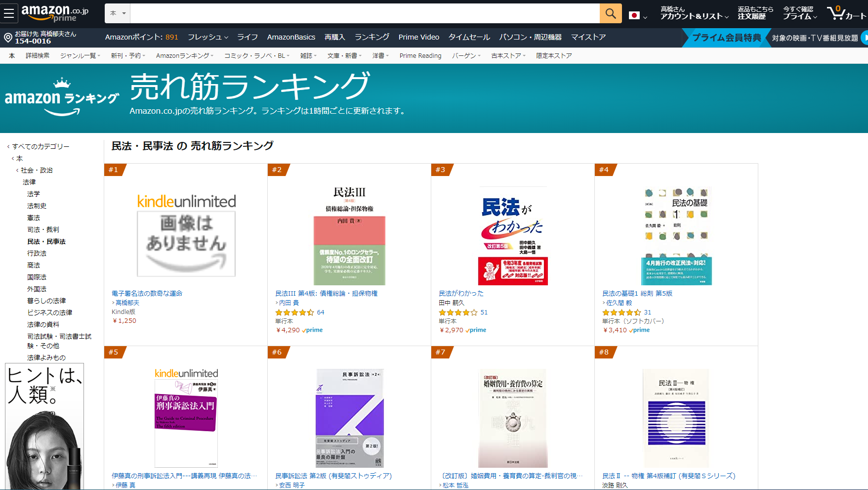Expand the コミック・ラノベ・BL submenu
Screen dimensions: 868x490
click(256, 56)
